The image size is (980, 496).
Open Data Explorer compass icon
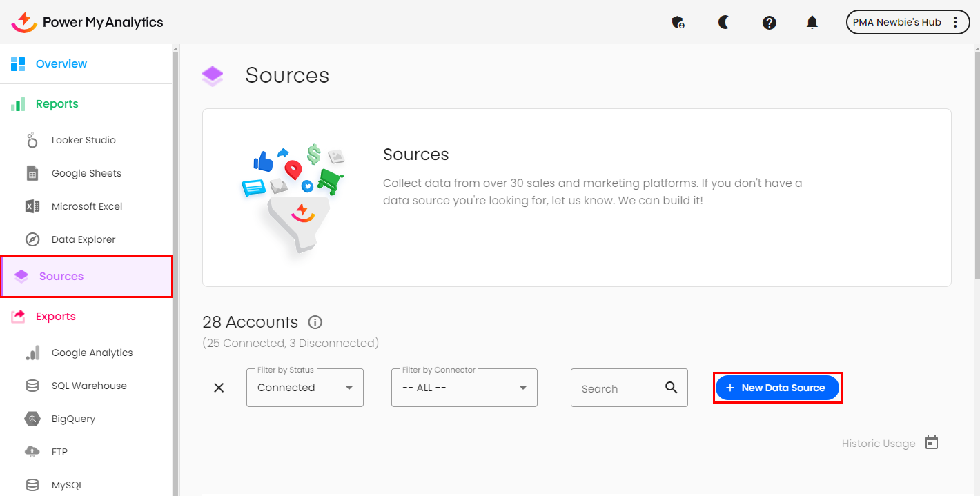tap(32, 239)
